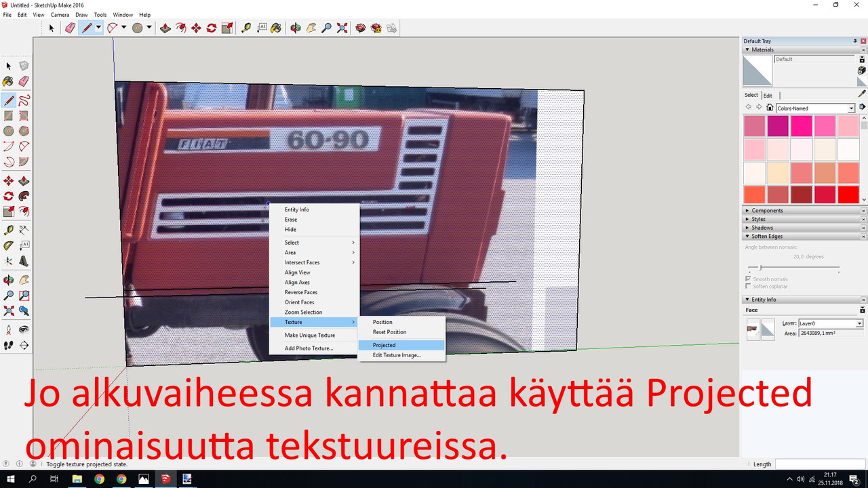868x488 pixels.
Task: Click the Previous view tool
Action: point(24,311)
